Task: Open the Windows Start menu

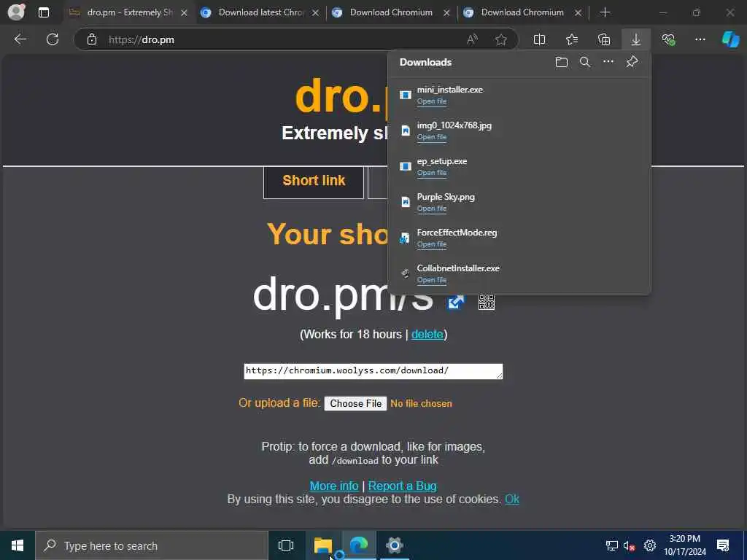Action: click(x=18, y=545)
